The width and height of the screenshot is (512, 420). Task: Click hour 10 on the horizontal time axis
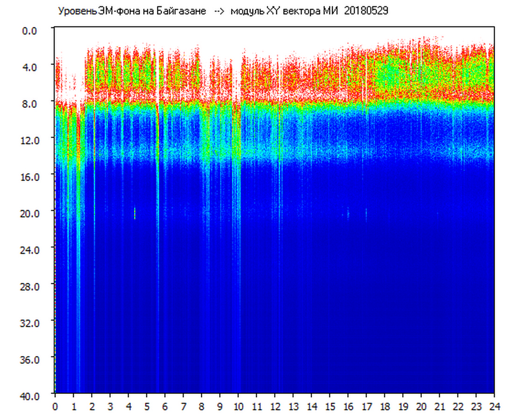(x=238, y=406)
